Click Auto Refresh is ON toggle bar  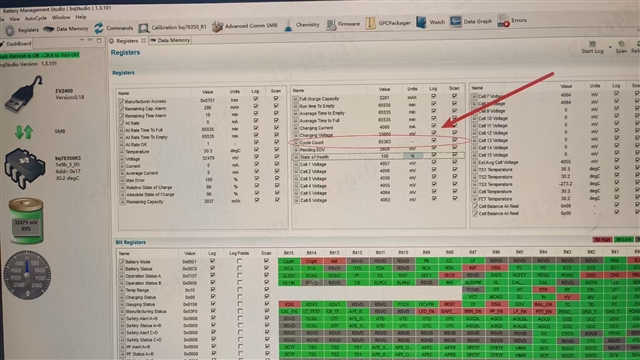(x=40, y=55)
